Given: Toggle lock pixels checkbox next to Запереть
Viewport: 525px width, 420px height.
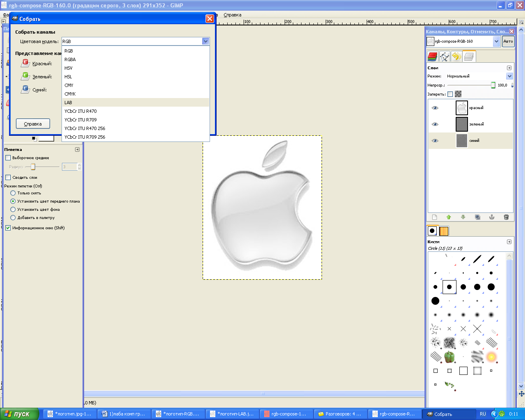Looking at the screenshot, I should click(450, 94).
